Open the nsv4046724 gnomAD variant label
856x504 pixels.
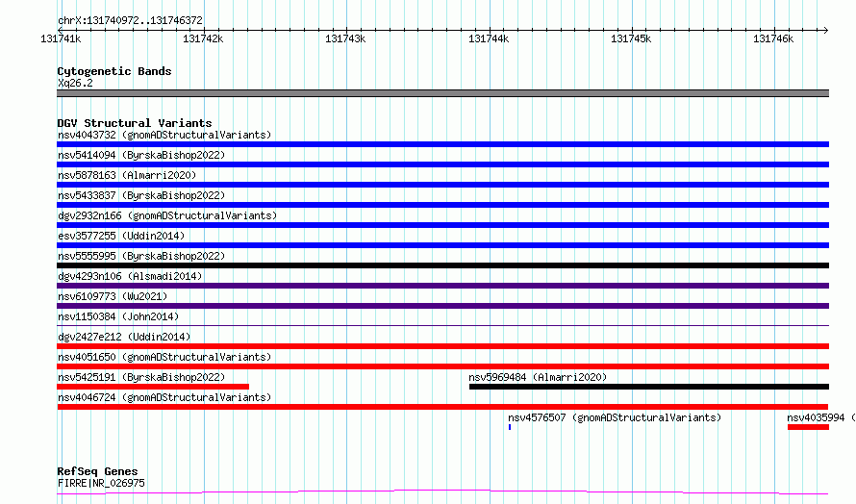click(x=164, y=397)
